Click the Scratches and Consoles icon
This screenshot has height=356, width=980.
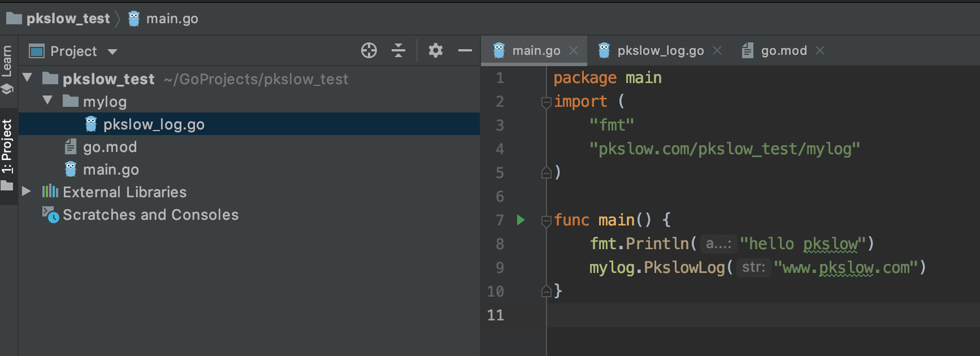pos(50,214)
